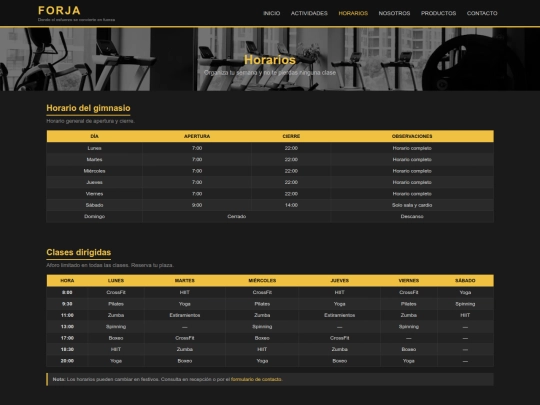Select the HORARIOS navigation item
This screenshot has width=540, height=405.
[x=353, y=13]
